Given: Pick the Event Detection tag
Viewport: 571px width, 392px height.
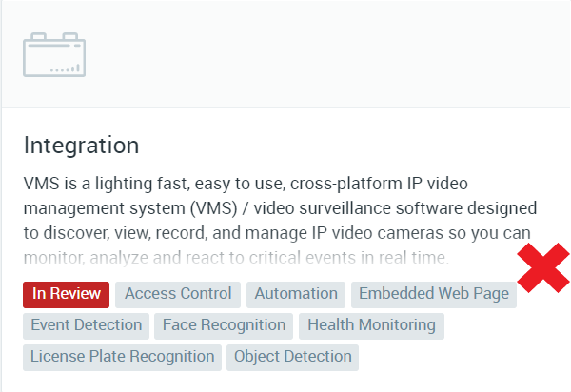Looking at the screenshot, I should (86, 325).
